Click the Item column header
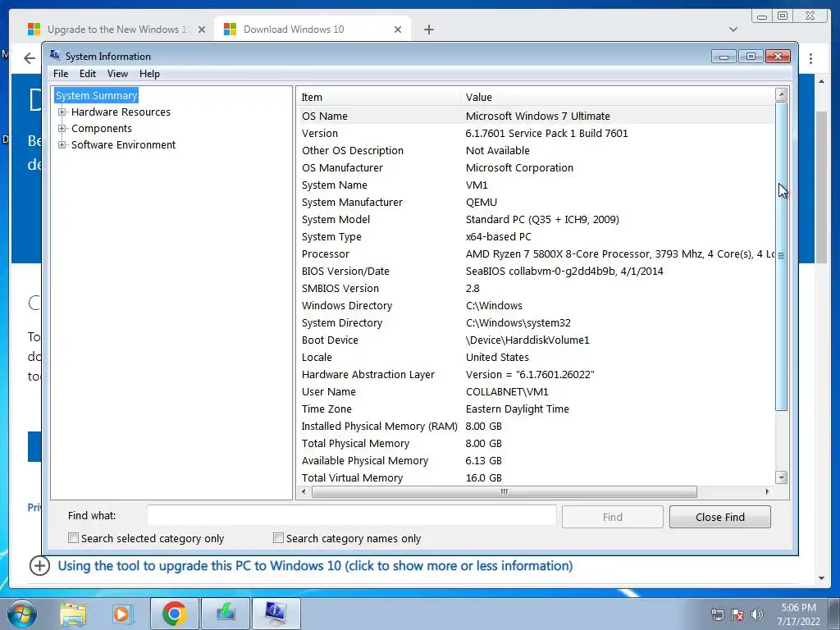Image resolution: width=840 pixels, height=630 pixels. click(x=377, y=97)
